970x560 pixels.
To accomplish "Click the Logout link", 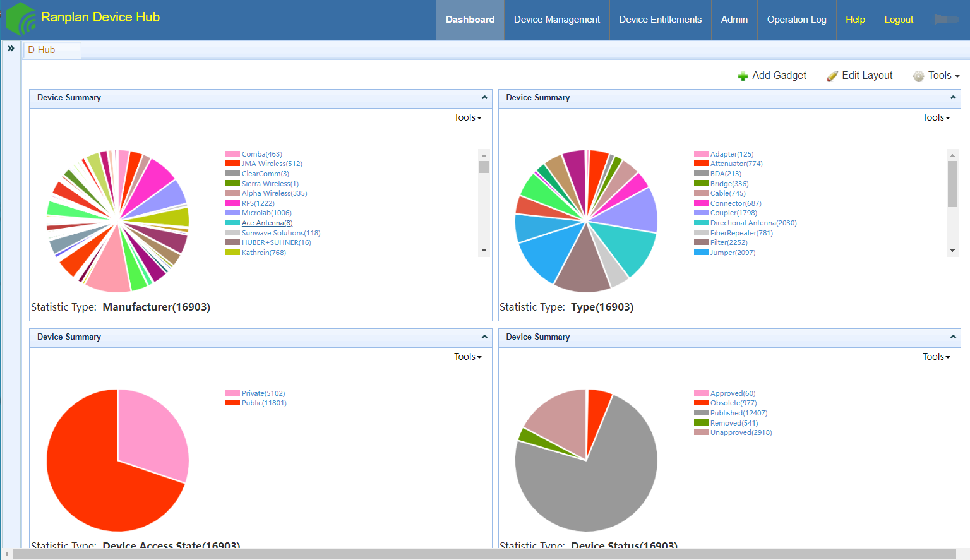I will tap(899, 20).
